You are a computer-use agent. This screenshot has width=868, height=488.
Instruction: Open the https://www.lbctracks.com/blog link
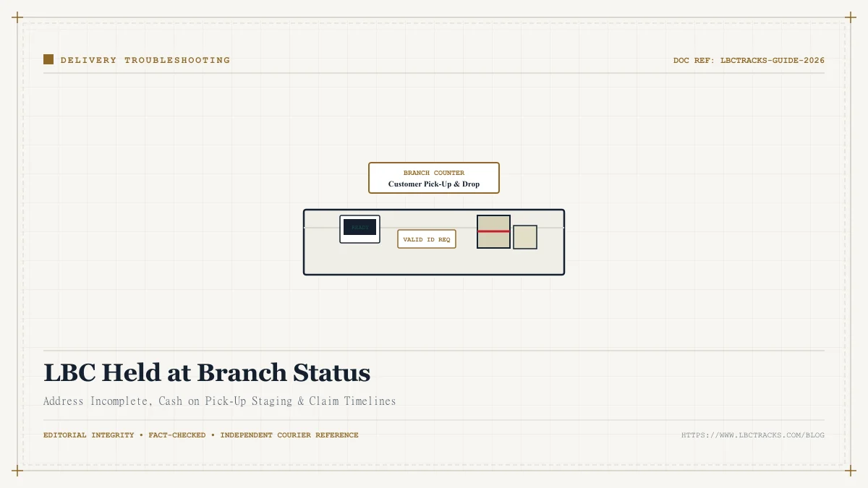coord(753,435)
